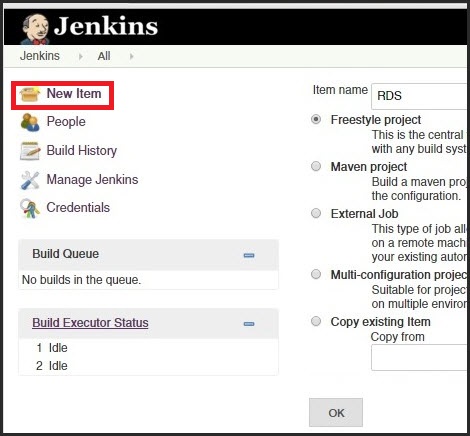Collapse the Build Executor Status pane
This screenshot has height=436, width=470.
point(249,324)
